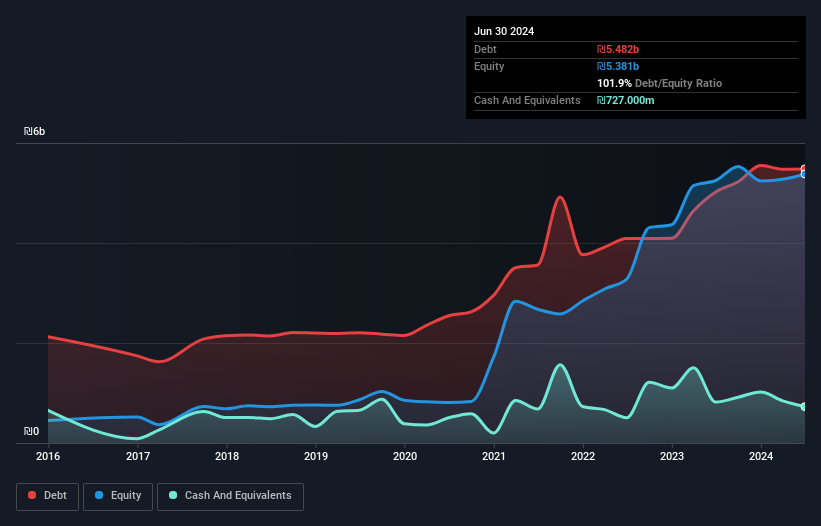
Task: Select the 2019 x-axis label
Action: point(316,456)
